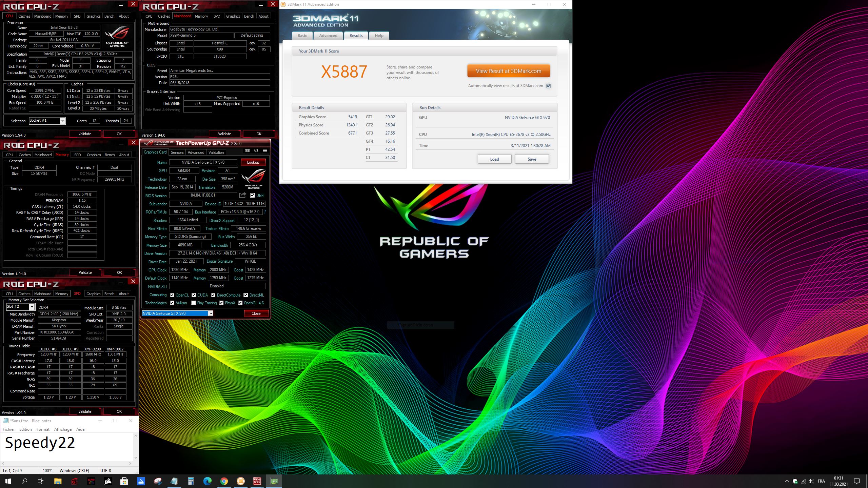Screen dimensions: 868x488
Task: Open Microsoft Edge from the taskbar
Action: point(207,481)
